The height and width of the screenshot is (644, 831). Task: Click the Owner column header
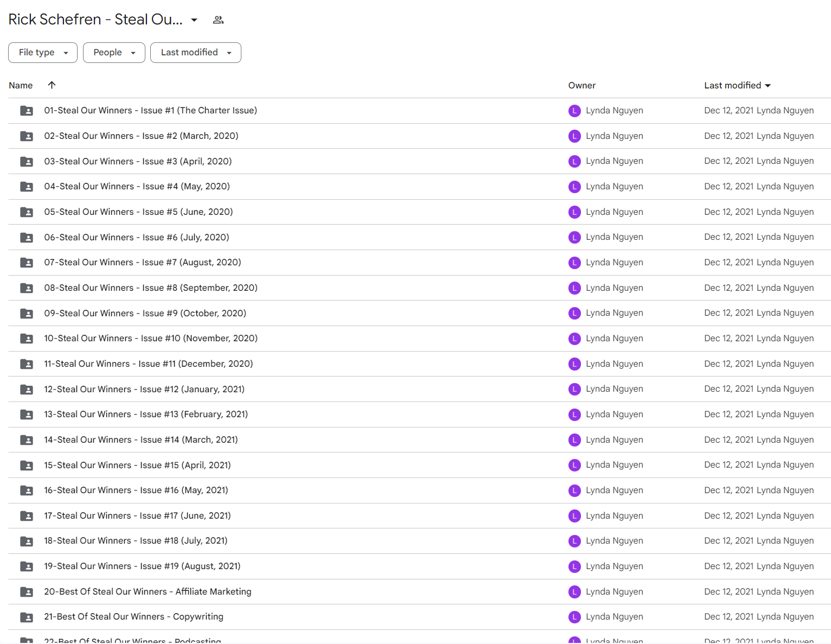[x=581, y=86]
